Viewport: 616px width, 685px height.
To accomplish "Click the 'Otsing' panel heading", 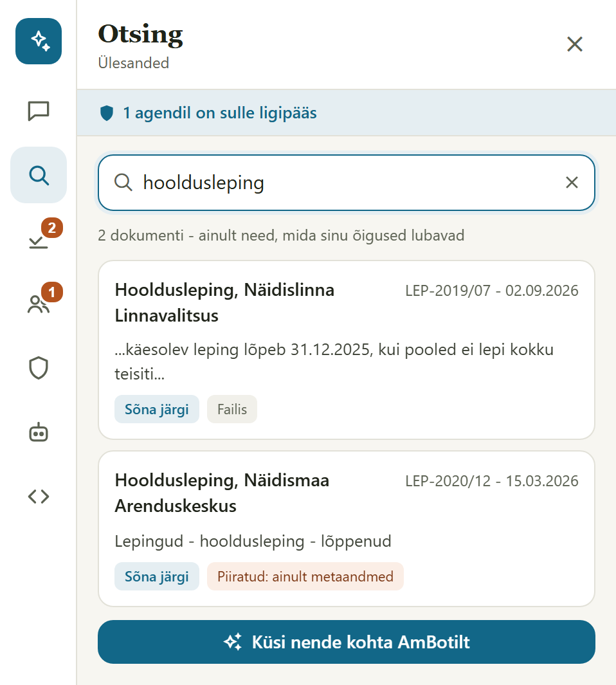I will [140, 35].
